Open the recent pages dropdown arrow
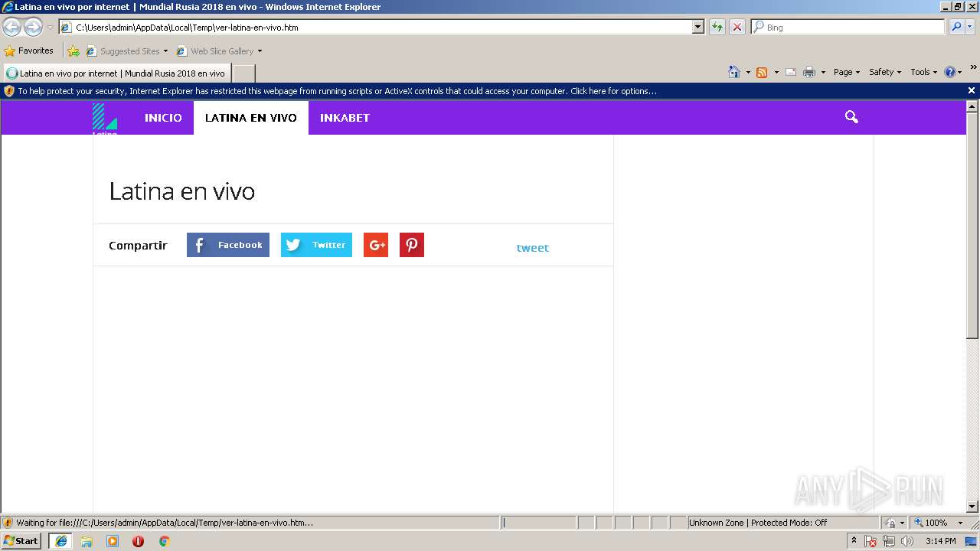 (x=50, y=28)
